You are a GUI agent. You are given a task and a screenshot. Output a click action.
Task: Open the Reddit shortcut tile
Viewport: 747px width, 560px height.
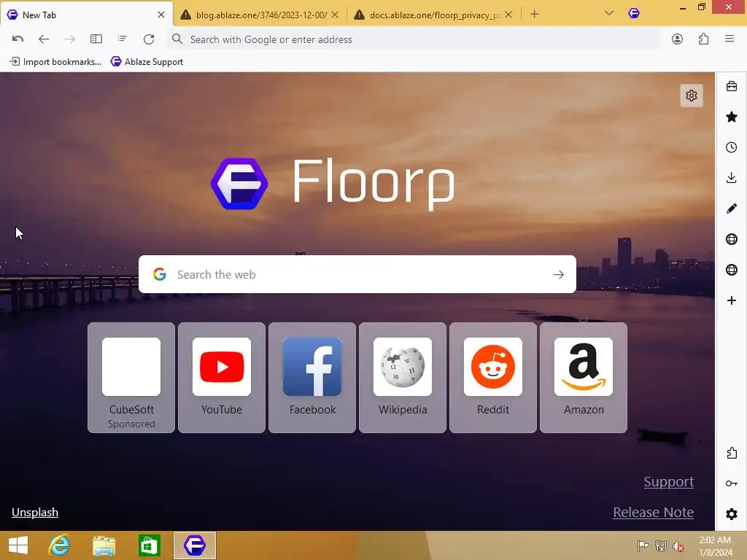(493, 377)
